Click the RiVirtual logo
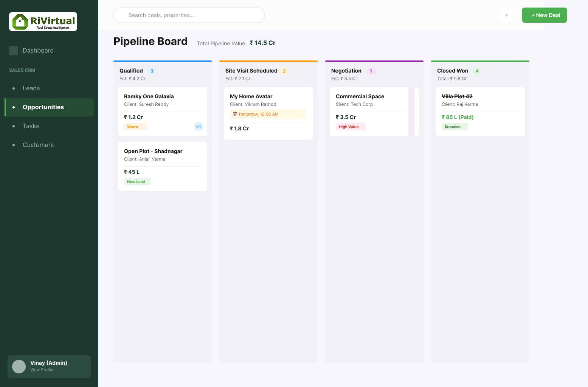 tap(43, 22)
